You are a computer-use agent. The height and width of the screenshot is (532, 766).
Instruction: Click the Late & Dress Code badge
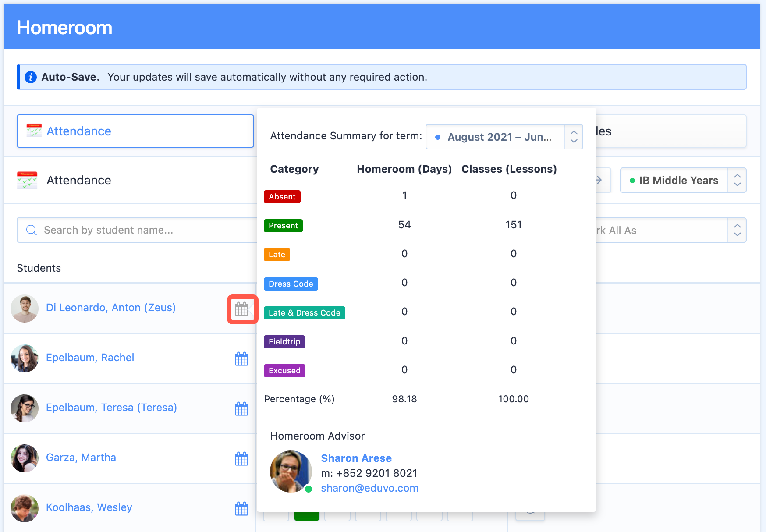304,313
